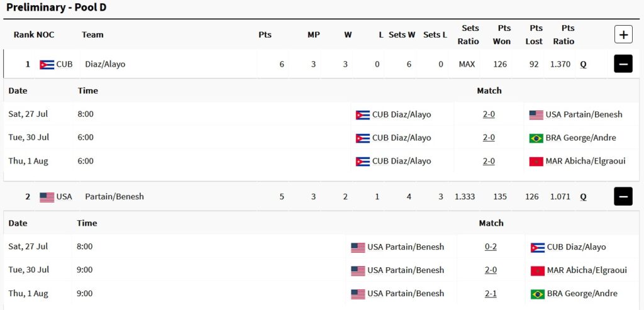Image resolution: width=644 pixels, height=310 pixels.
Task: Click the USA flag in rank 2 row
Action: pos(47,197)
